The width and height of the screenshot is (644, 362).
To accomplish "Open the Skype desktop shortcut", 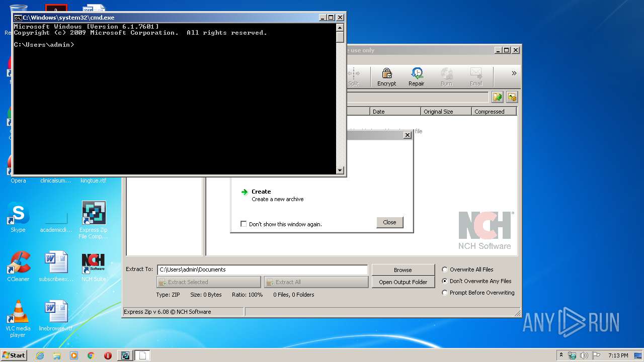I will (18, 217).
